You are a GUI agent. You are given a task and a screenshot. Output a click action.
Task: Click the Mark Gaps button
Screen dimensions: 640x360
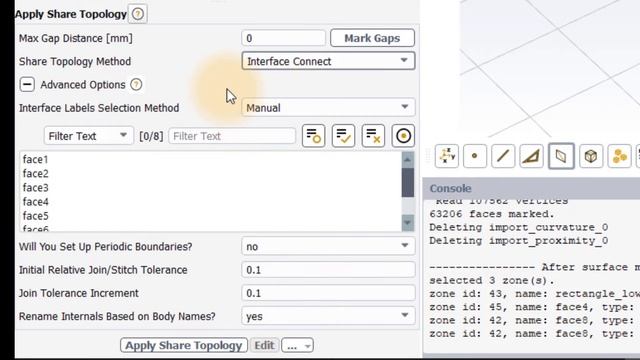[x=372, y=38]
